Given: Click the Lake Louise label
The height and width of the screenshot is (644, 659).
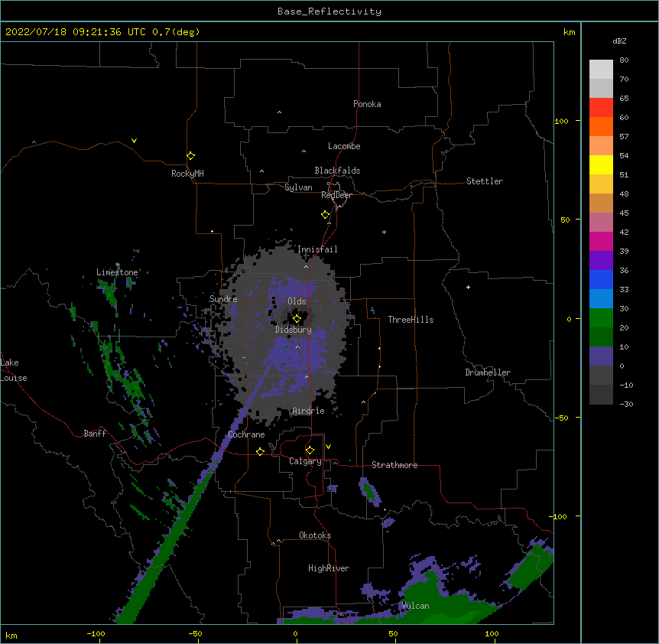Looking at the screenshot, I should (14, 370).
